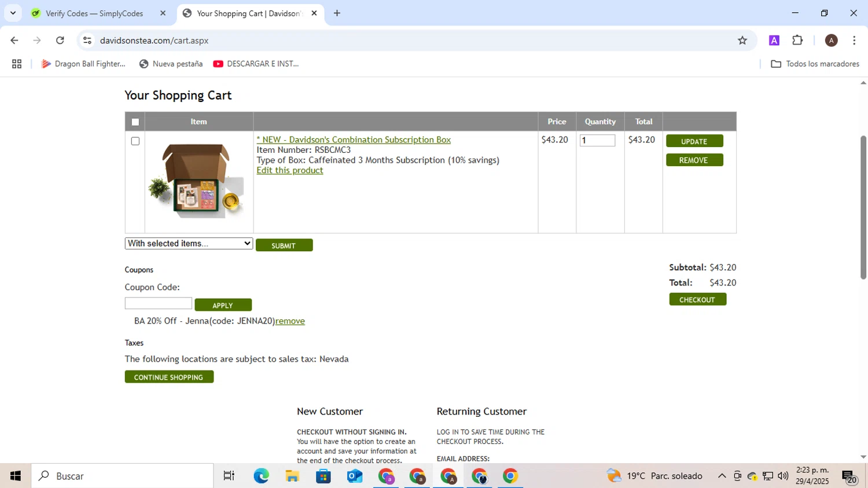Viewport: 868px width, 488px height.
Task: Open Dragon Ball Fighter bookmark
Action: click(x=83, y=64)
